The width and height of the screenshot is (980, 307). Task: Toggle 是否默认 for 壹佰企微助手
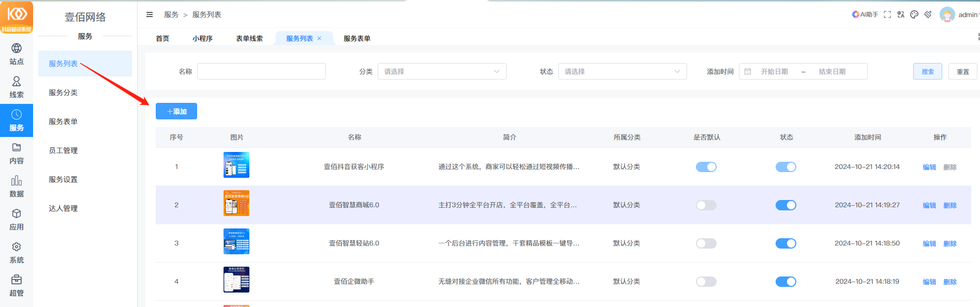tap(706, 282)
